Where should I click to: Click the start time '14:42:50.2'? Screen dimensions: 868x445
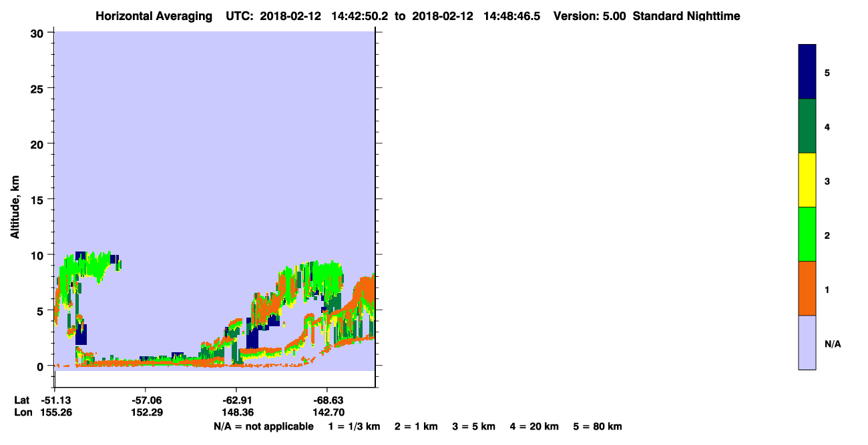pyautogui.click(x=361, y=16)
